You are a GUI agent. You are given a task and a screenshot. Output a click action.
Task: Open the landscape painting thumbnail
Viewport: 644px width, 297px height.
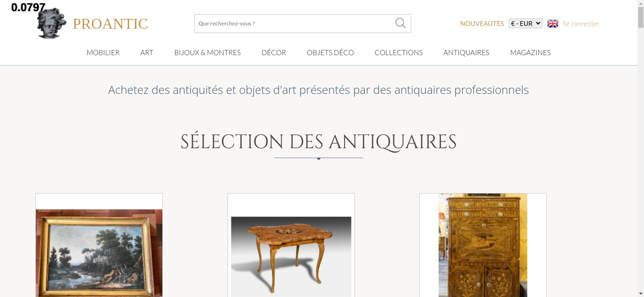tap(99, 253)
